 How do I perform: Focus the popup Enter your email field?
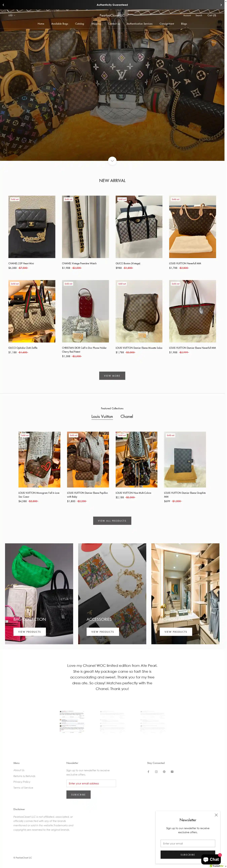click(188, 843)
